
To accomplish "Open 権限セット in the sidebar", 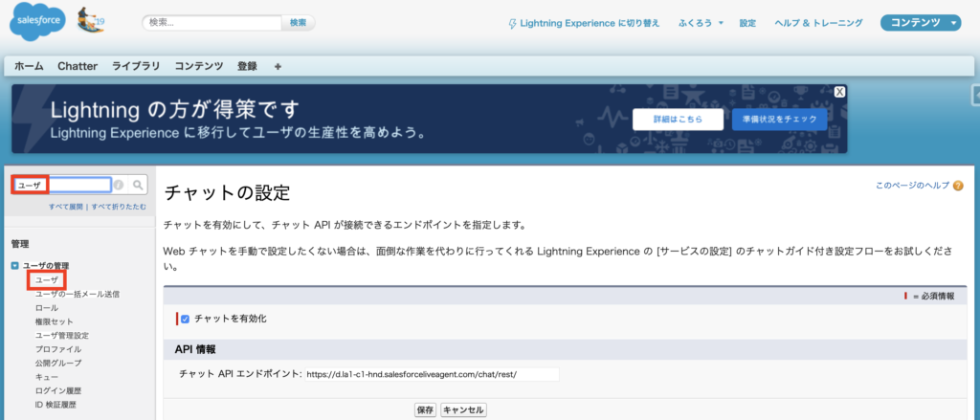I will tap(55, 321).
